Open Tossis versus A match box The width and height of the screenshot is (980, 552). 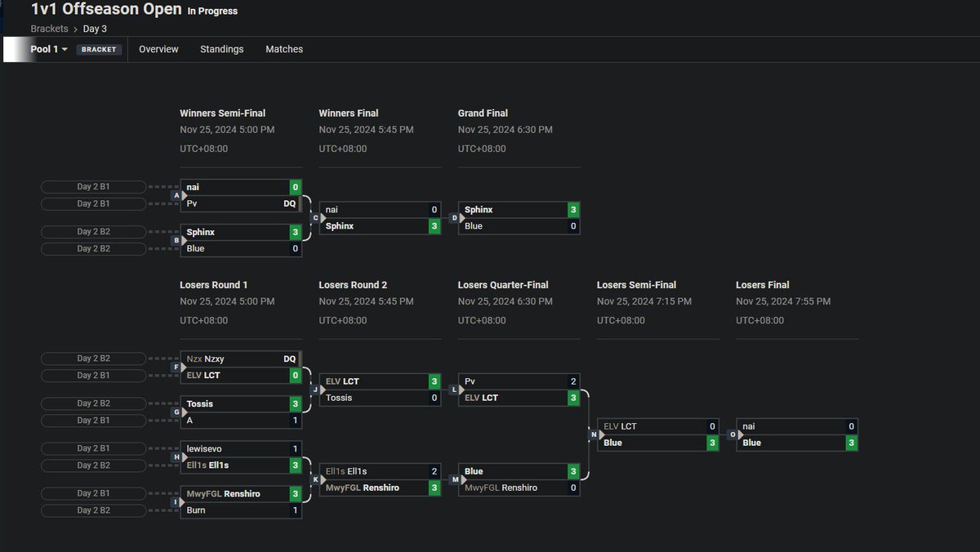[241, 412]
